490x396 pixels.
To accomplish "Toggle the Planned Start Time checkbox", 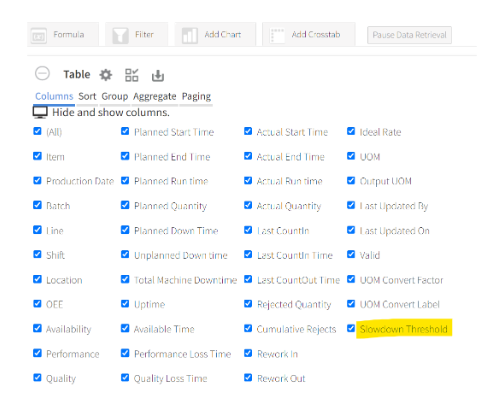I will [125, 131].
